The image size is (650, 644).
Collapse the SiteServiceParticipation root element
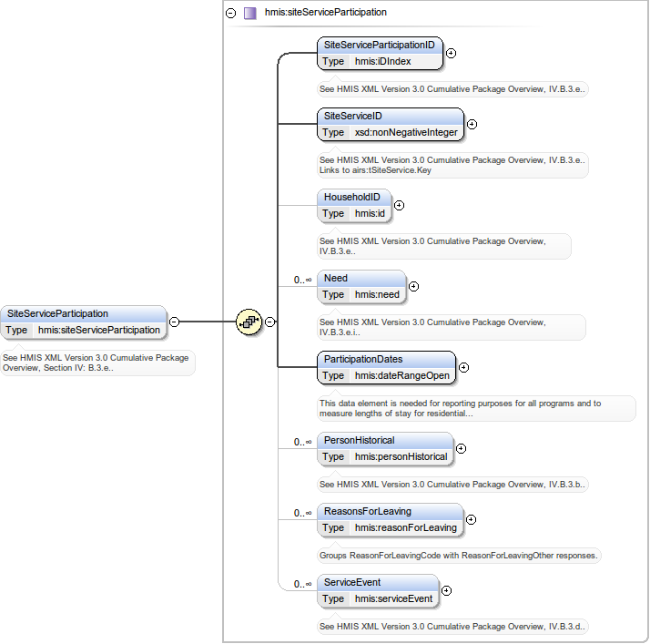(x=174, y=322)
